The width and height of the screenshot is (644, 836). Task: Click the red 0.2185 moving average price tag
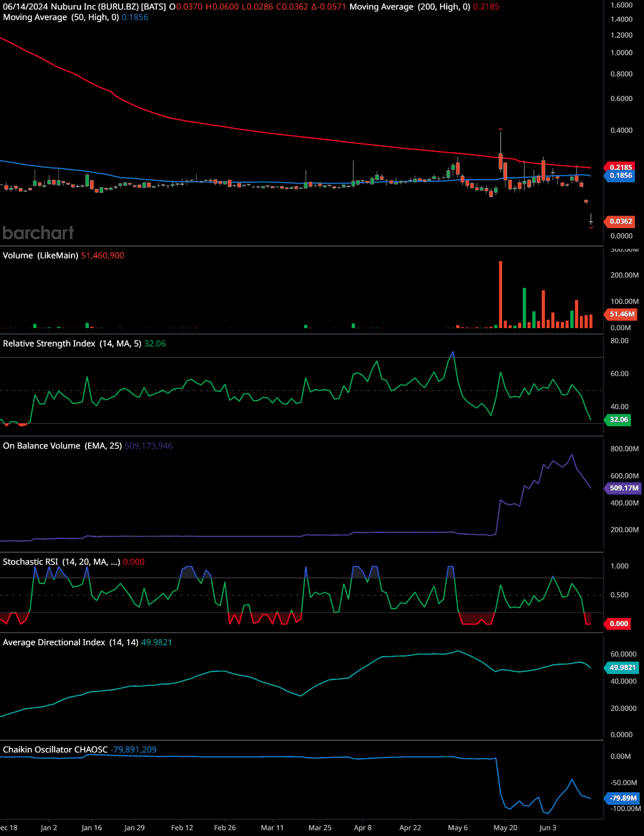tap(620, 167)
